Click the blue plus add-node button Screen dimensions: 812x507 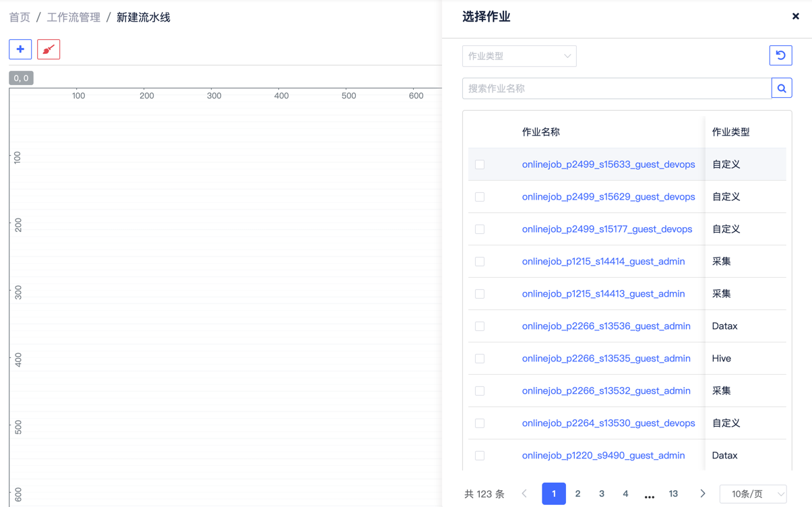20,49
